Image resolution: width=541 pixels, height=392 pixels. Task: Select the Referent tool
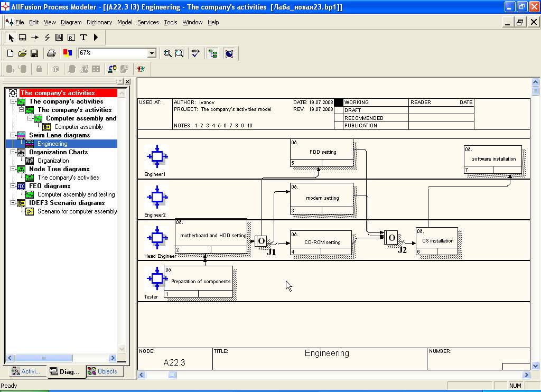[x=71, y=38]
